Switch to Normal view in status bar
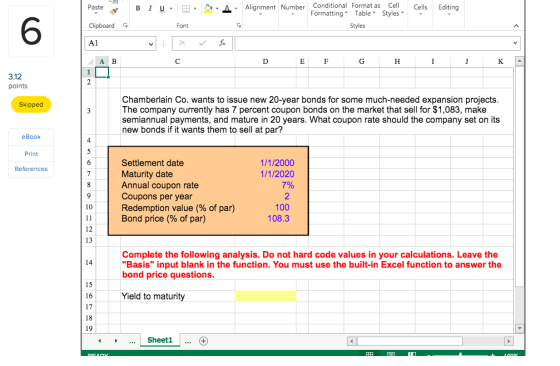Screen dimensions: 560x366 [370, 354]
